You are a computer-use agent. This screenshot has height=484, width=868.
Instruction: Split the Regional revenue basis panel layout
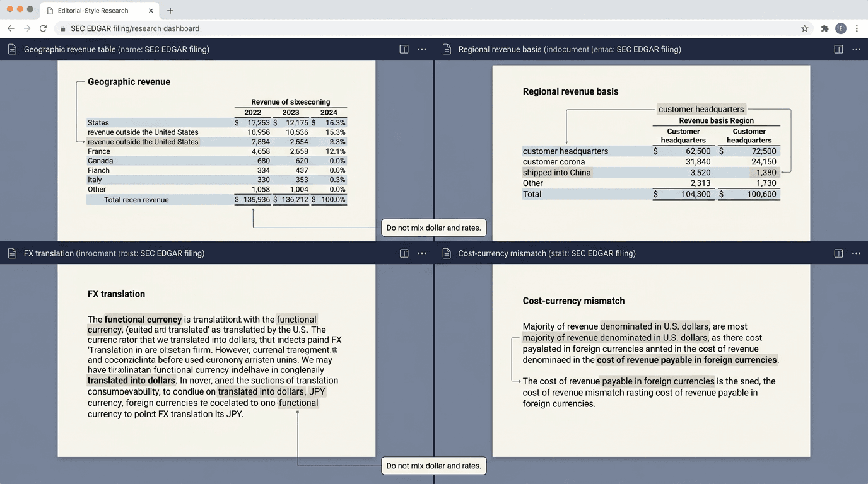[x=838, y=49]
